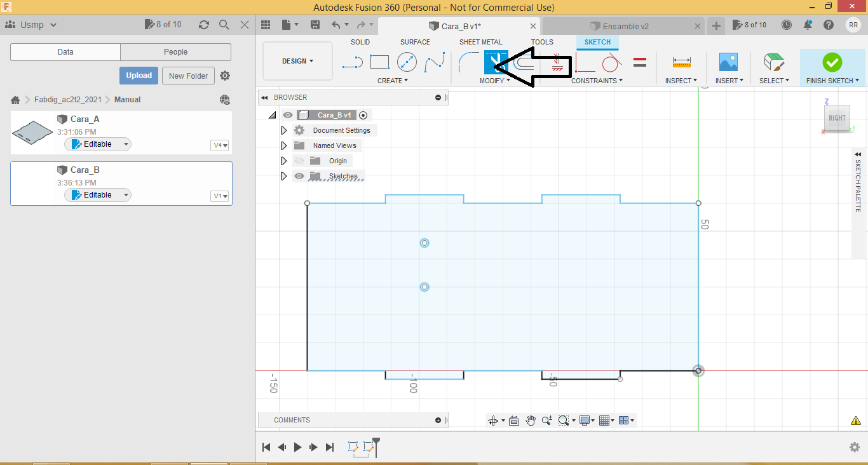Expand the Sketches folder node
868x465 pixels.
[283, 176]
